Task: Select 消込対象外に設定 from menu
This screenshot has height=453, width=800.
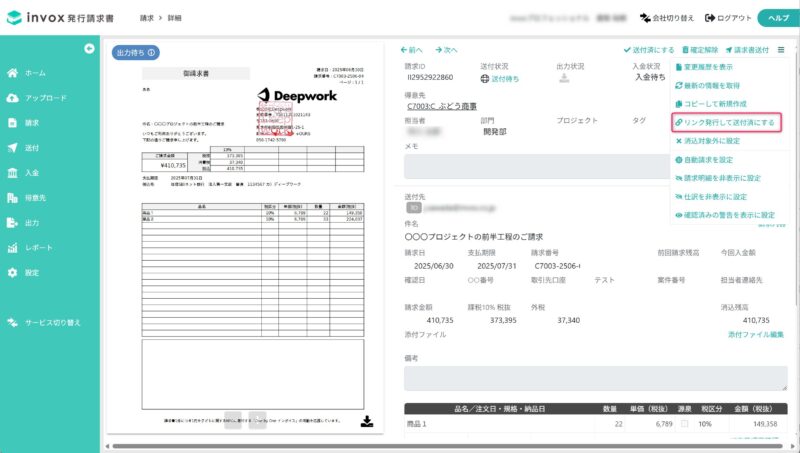Action: click(x=707, y=141)
